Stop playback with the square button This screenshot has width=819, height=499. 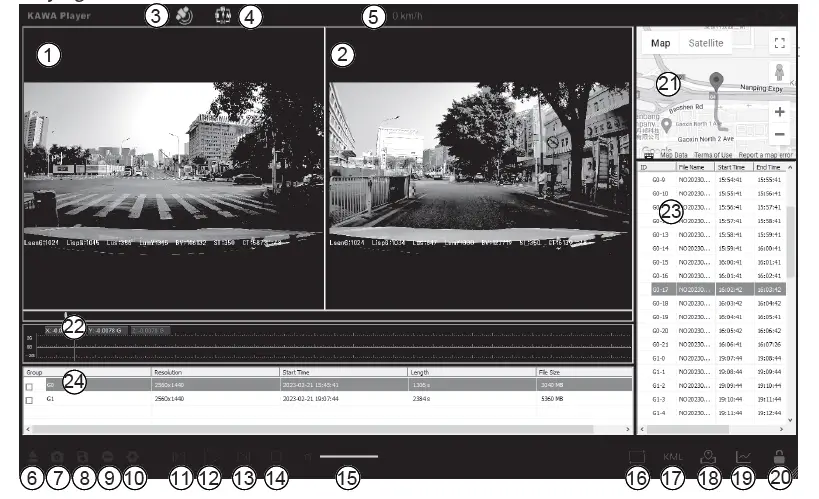(x=276, y=457)
